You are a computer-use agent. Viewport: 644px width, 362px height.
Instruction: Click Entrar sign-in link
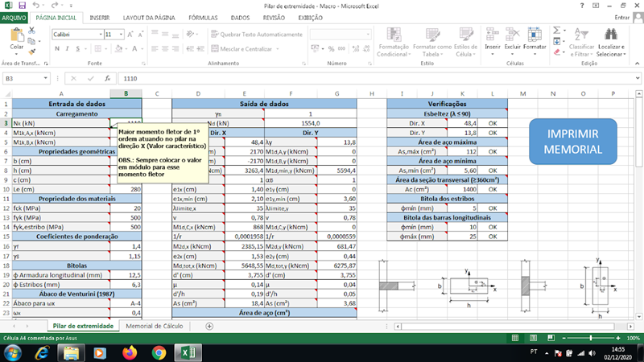click(621, 18)
